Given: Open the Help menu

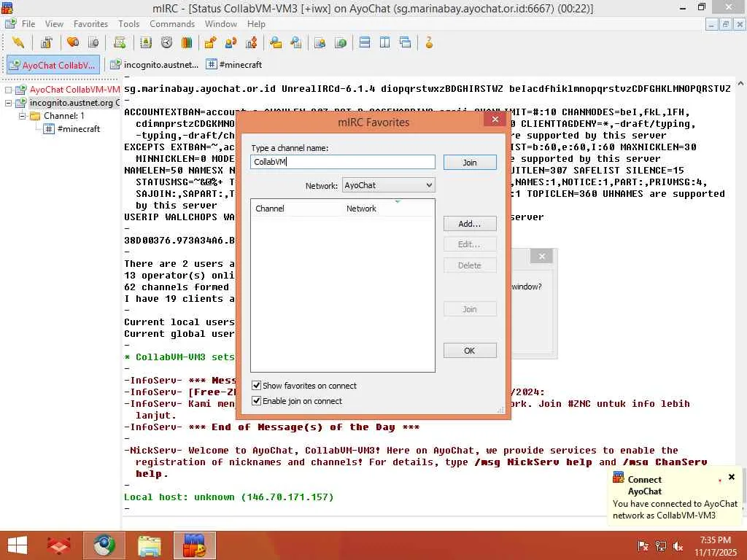Looking at the screenshot, I should 256,24.
